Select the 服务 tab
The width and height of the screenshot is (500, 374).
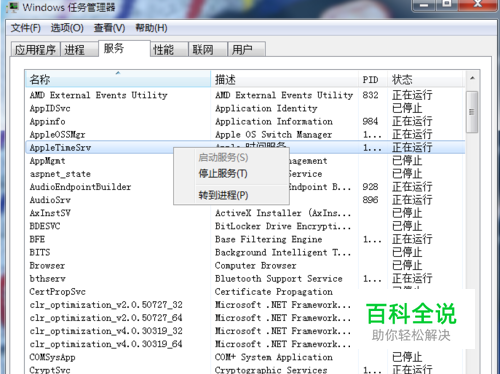point(124,49)
